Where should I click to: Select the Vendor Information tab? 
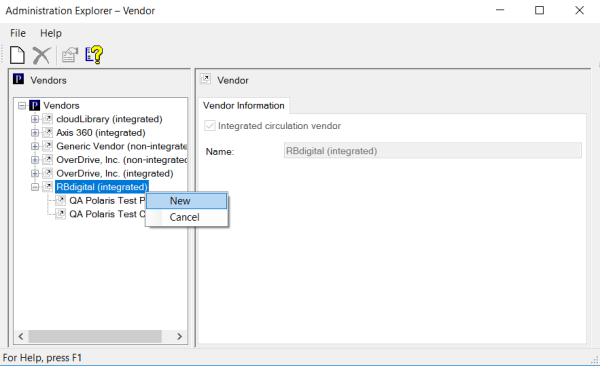244,106
